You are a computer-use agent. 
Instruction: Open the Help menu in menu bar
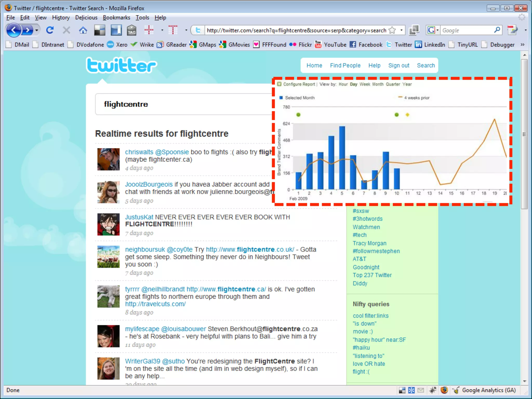[160, 18]
